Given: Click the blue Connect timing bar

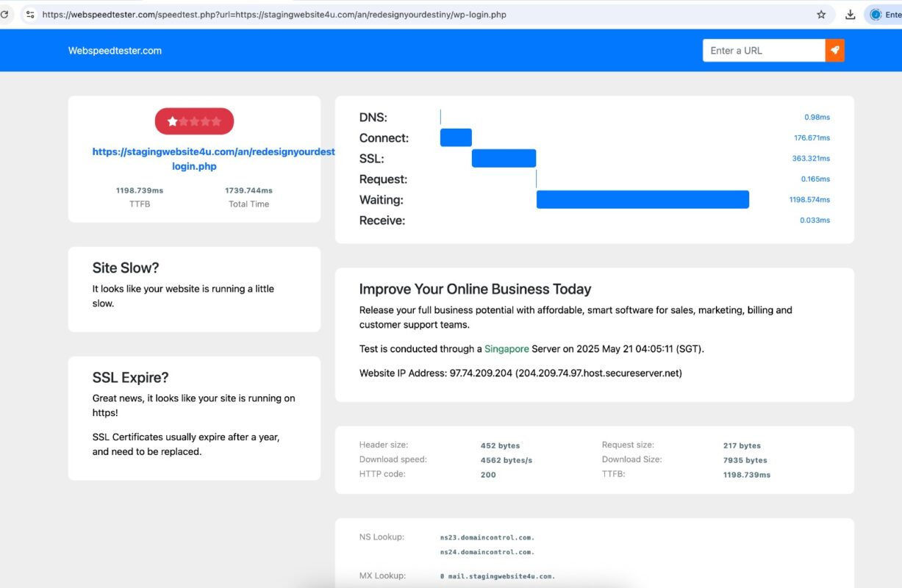Looking at the screenshot, I should [456, 138].
